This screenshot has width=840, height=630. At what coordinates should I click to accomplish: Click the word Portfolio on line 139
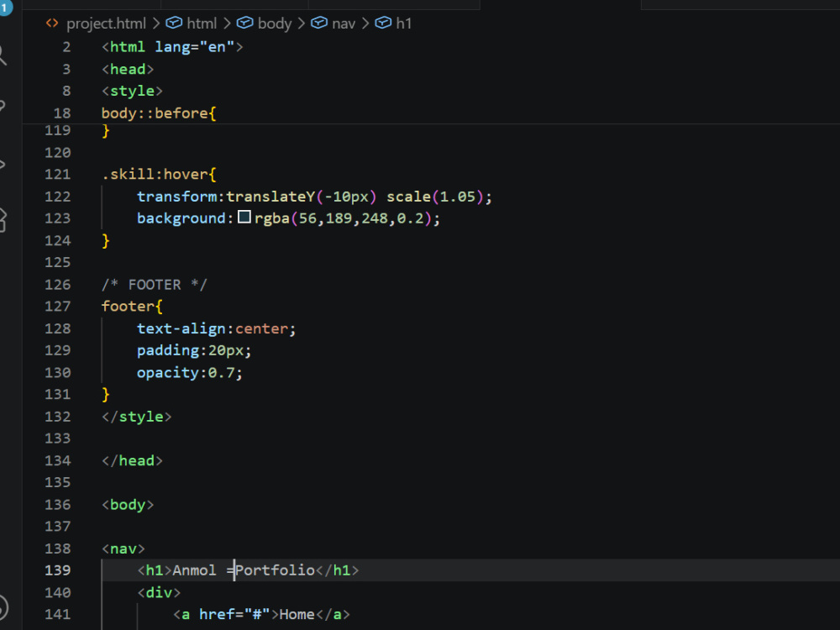click(x=276, y=570)
